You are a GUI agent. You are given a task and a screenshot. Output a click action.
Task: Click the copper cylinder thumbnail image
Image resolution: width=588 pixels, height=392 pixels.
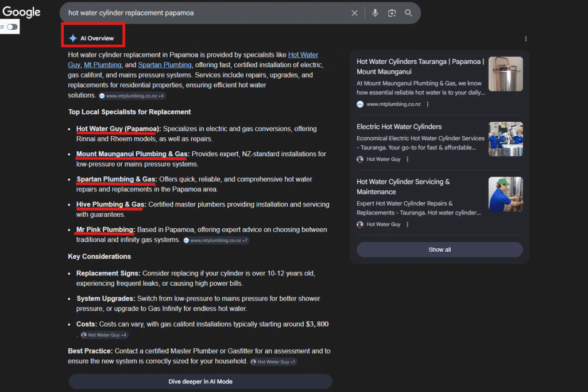pyautogui.click(x=505, y=74)
